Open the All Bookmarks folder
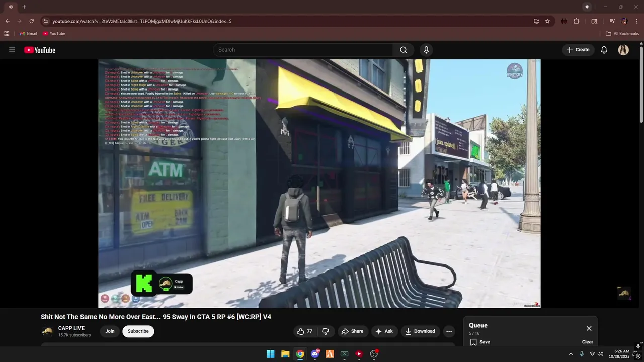This screenshot has height=362, width=644. click(x=622, y=34)
